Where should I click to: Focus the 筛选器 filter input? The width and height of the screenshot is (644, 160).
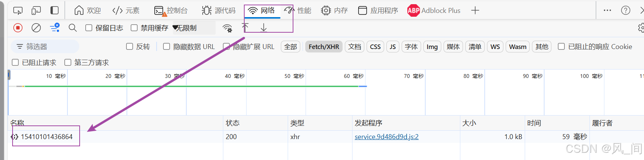tap(45, 46)
